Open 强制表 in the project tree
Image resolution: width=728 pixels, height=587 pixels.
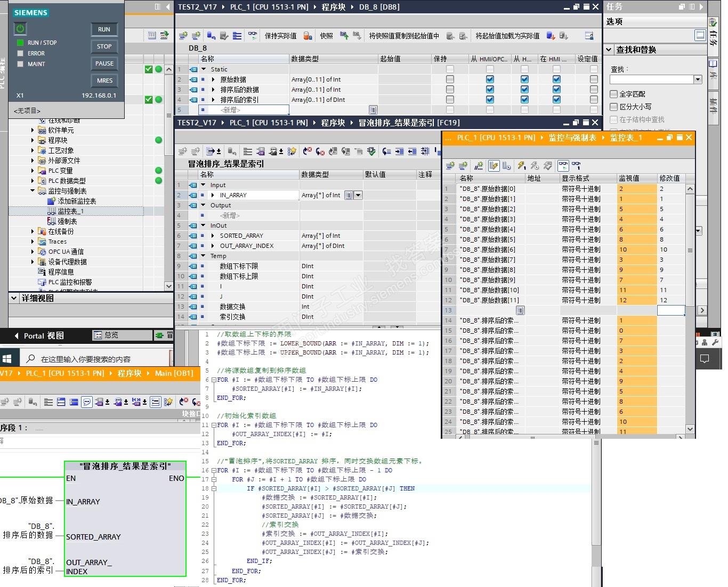[x=67, y=221]
